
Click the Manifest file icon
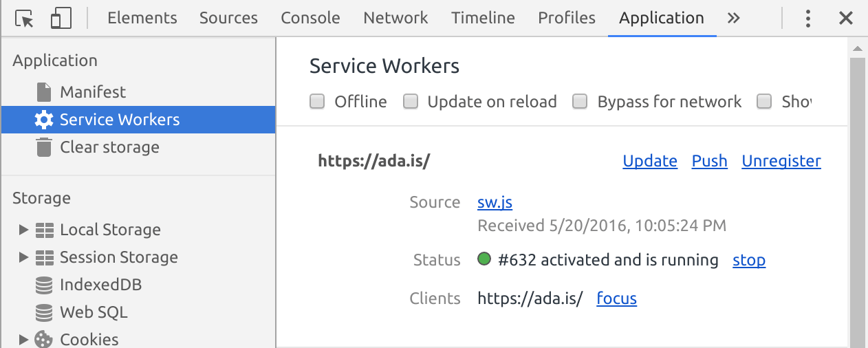point(44,92)
